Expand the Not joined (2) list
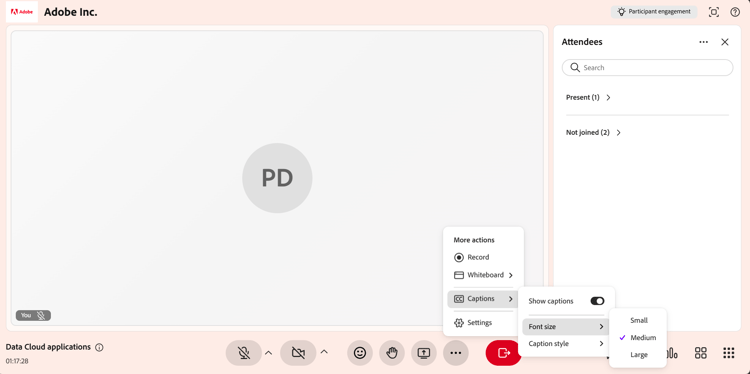 (593, 132)
